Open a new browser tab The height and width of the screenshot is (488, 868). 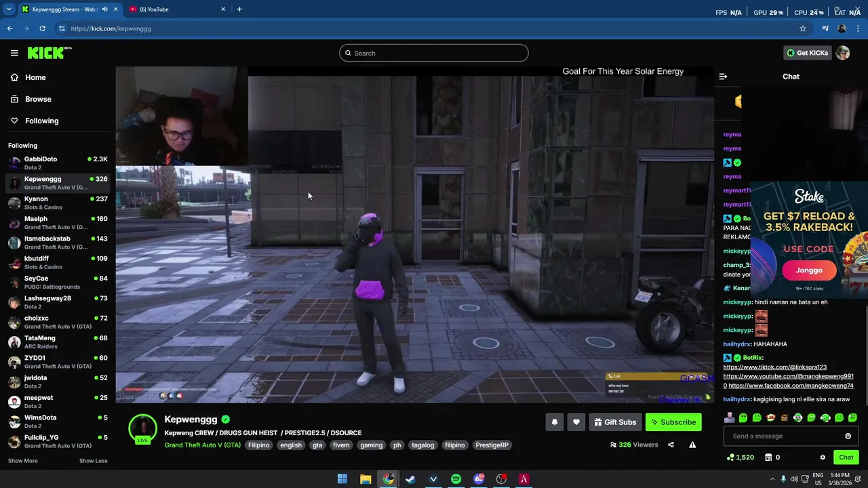(x=239, y=9)
